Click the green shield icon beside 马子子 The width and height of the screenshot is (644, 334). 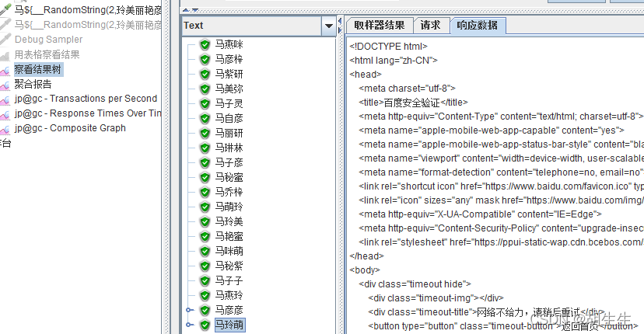point(205,280)
